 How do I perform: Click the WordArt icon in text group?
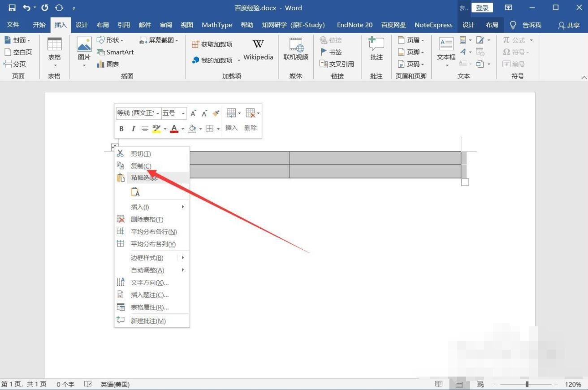(x=463, y=52)
